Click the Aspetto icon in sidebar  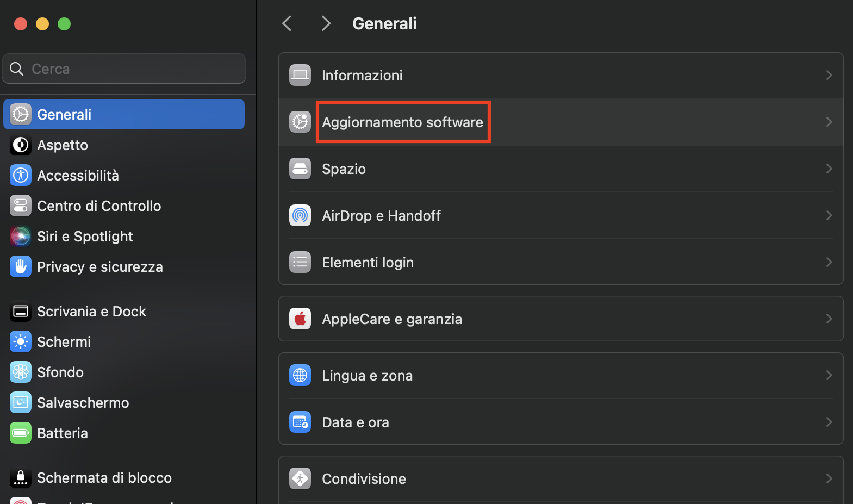click(x=21, y=145)
